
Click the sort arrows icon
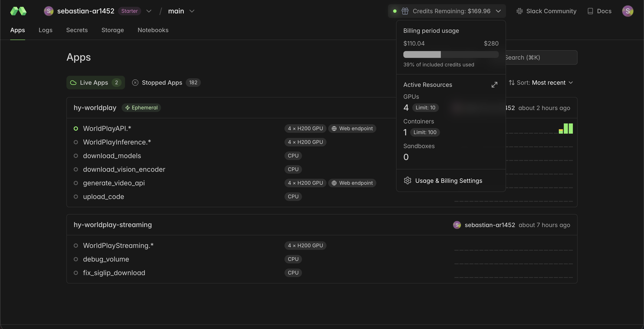coord(512,82)
